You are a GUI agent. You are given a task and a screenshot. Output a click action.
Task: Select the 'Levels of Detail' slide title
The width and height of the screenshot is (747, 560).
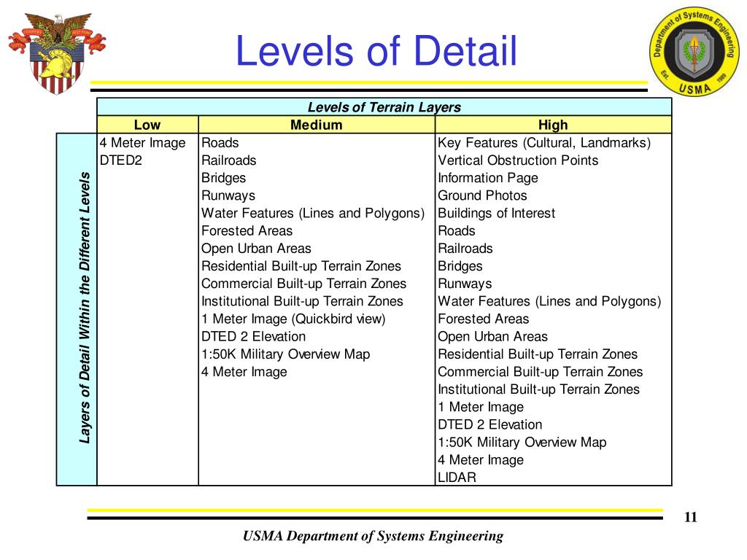point(376,51)
